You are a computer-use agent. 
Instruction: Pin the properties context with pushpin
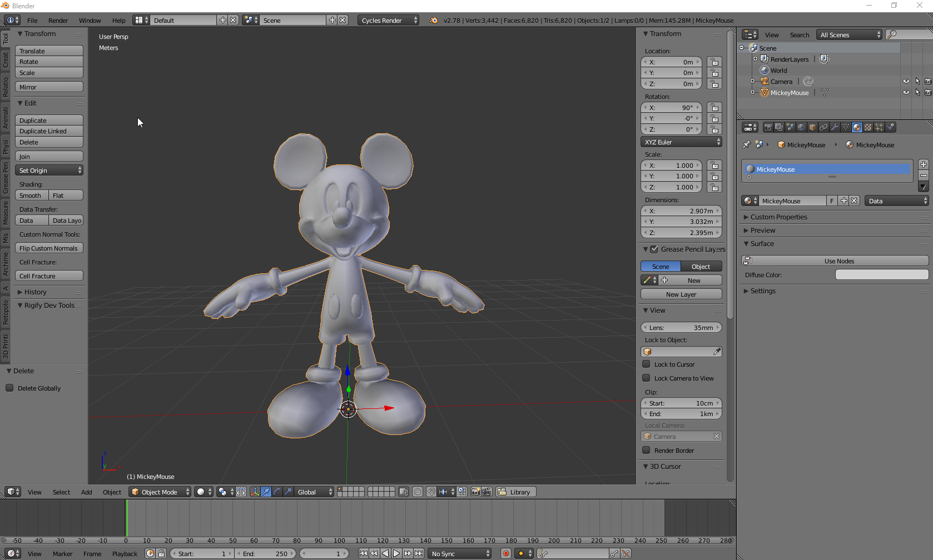click(x=747, y=145)
